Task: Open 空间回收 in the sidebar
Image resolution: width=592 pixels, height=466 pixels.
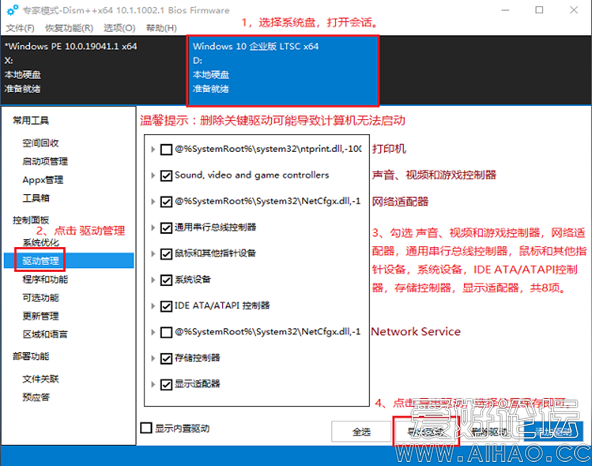Action: click(x=41, y=143)
